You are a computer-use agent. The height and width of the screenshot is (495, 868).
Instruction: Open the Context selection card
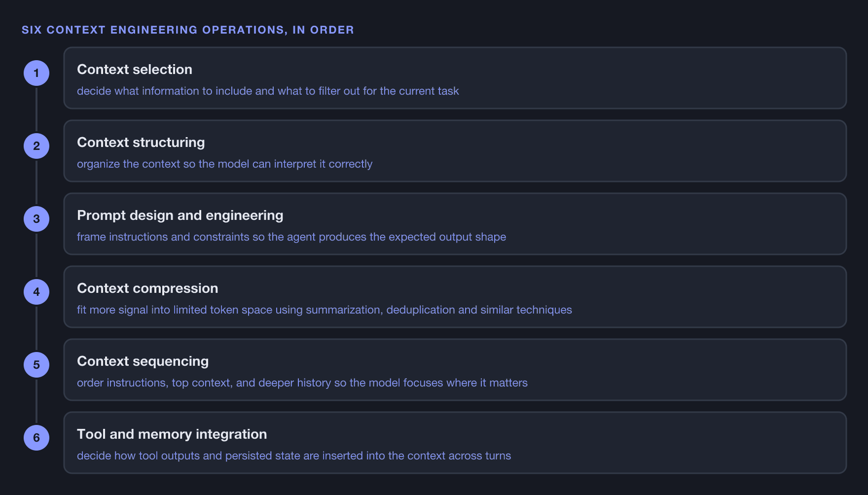click(x=455, y=78)
